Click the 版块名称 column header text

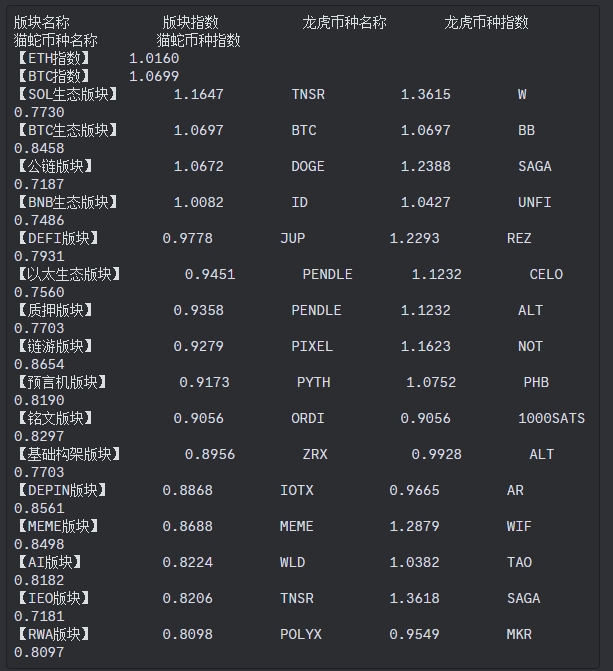42,22
